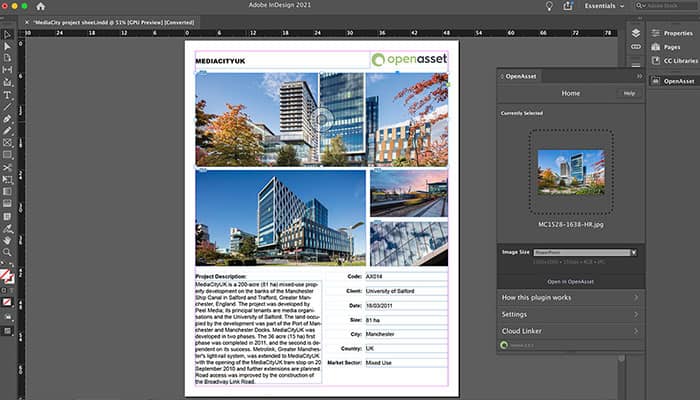Expand the Settings section

570,315
